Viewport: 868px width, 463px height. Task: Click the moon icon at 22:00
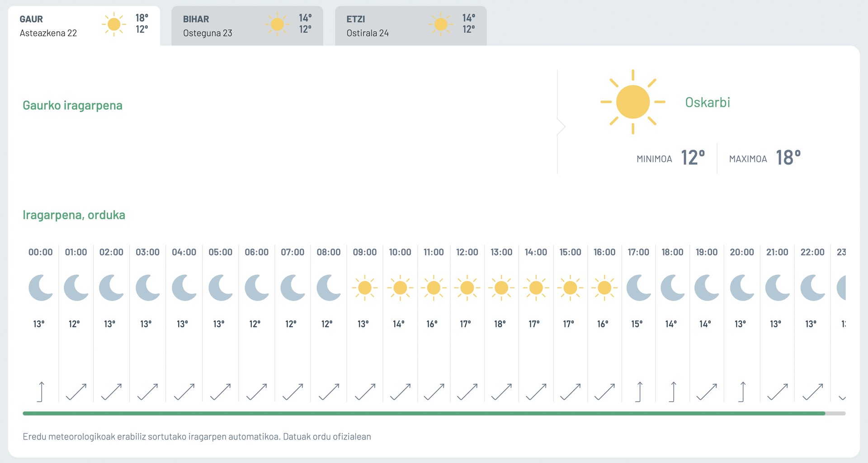812,288
